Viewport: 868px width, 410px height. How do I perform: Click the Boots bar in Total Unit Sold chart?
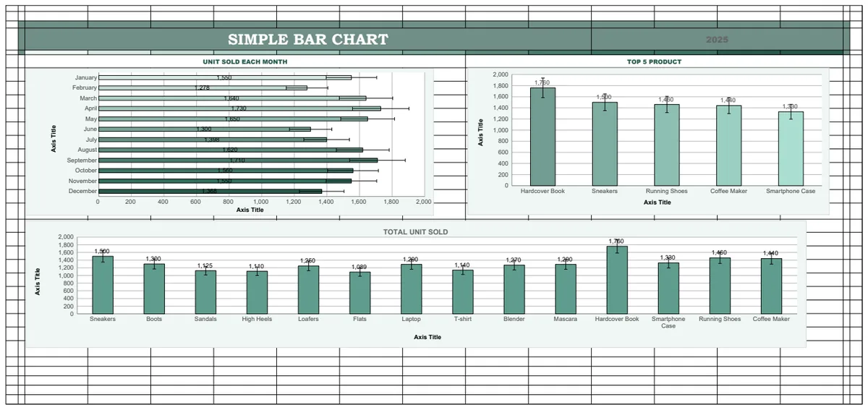click(154, 289)
